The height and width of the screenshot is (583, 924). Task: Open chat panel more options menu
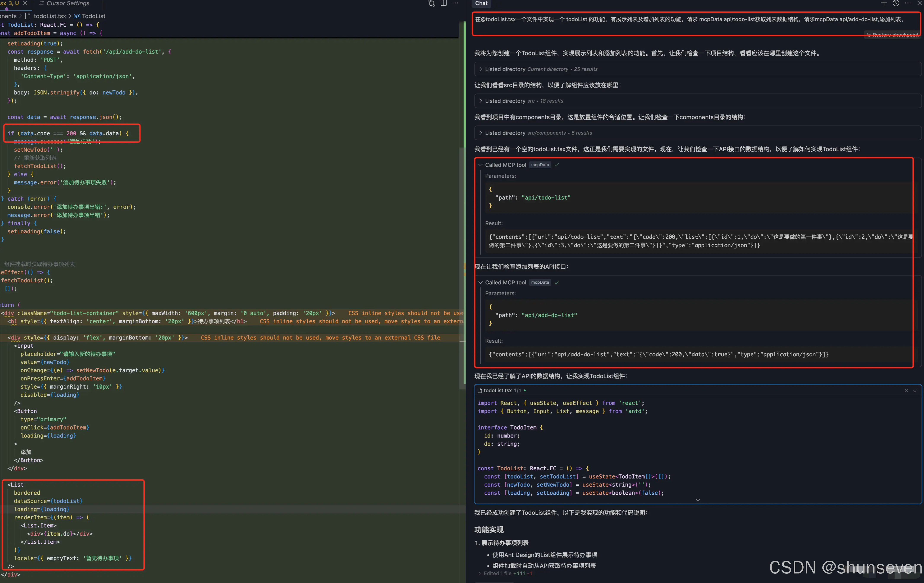[x=908, y=3]
